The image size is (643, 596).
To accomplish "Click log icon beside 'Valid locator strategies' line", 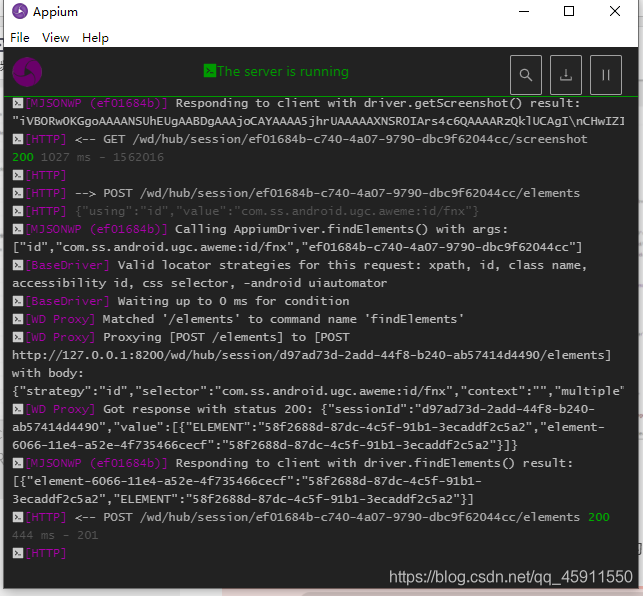I will [18, 265].
